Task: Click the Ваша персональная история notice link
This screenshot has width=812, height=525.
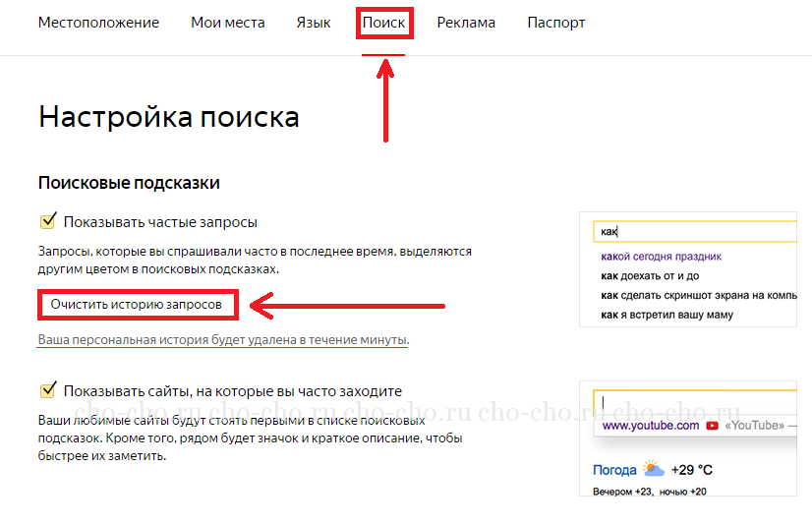Action: [x=222, y=340]
